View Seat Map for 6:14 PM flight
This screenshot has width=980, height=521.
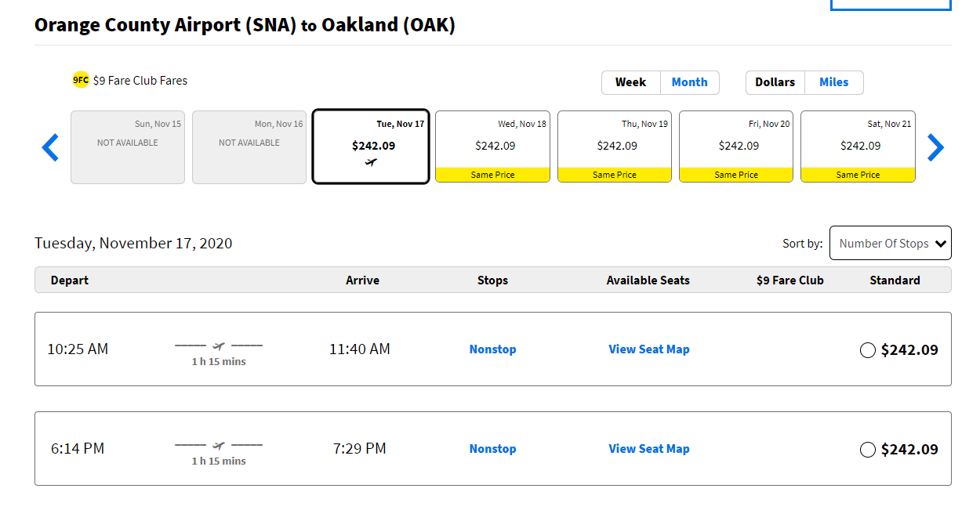click(x=649, y=449)
